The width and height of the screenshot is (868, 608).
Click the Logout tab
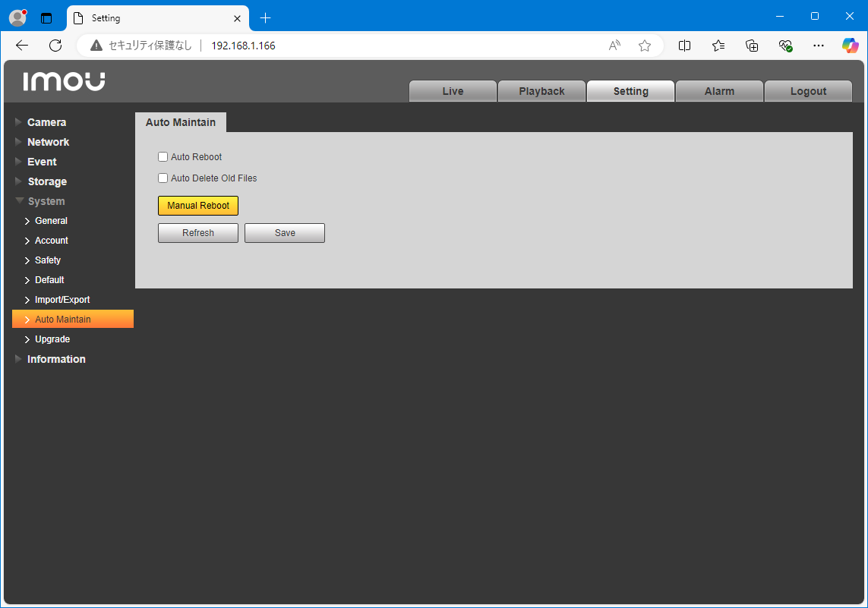[x=808, y=91]
